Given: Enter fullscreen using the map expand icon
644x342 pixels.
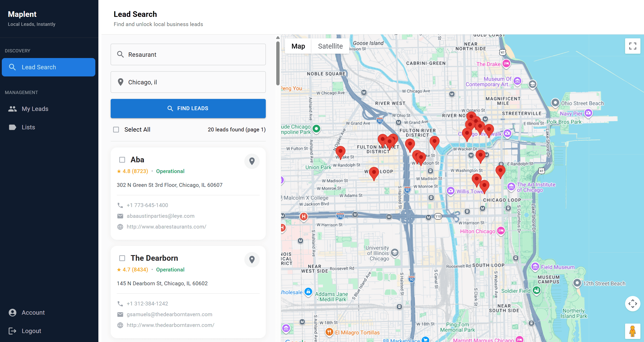Looking at the screenshot, I should 633,46.
